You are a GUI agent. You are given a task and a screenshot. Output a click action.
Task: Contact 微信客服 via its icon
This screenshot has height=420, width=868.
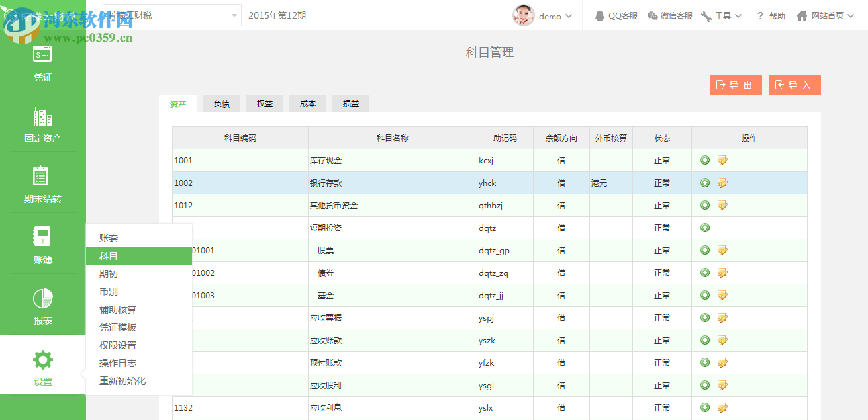pos(670,15)
